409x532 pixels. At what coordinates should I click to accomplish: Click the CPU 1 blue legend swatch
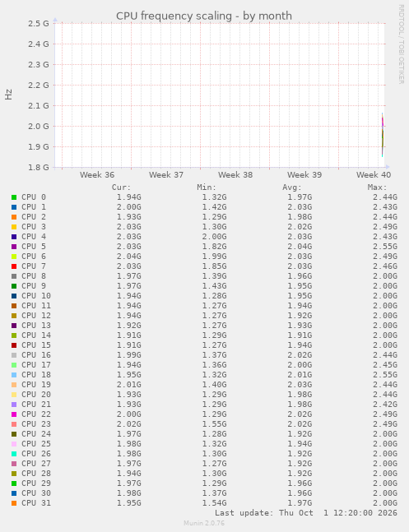(x=14, y=207)
